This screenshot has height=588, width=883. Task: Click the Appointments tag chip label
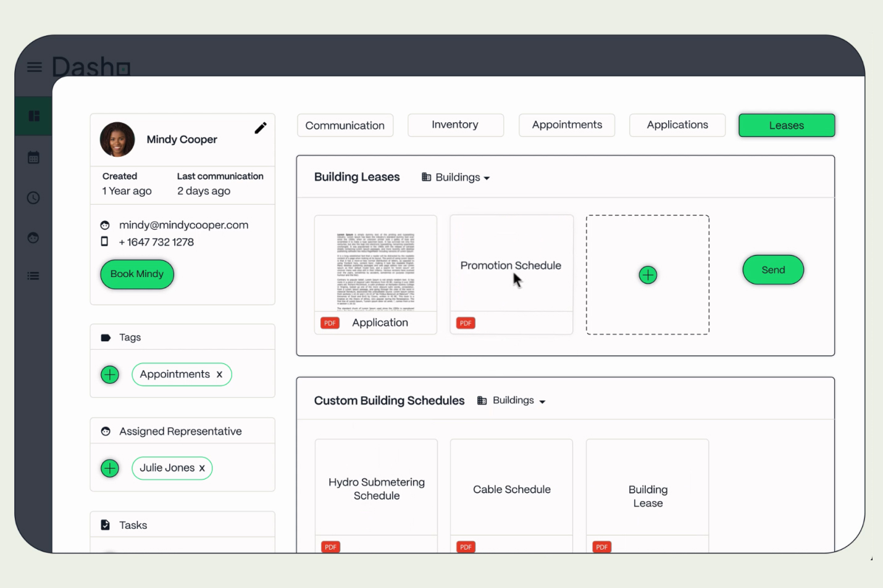coord(175,374)
